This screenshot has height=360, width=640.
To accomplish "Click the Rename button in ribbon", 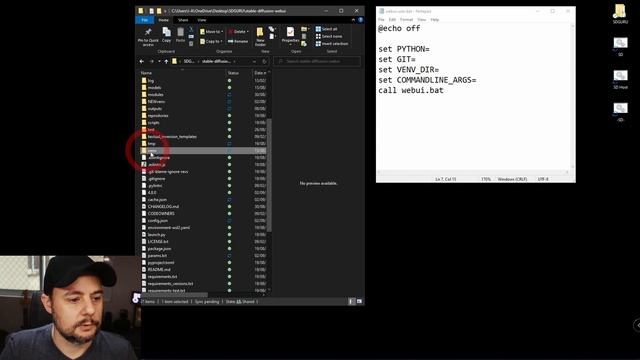I will coord(238,41).
